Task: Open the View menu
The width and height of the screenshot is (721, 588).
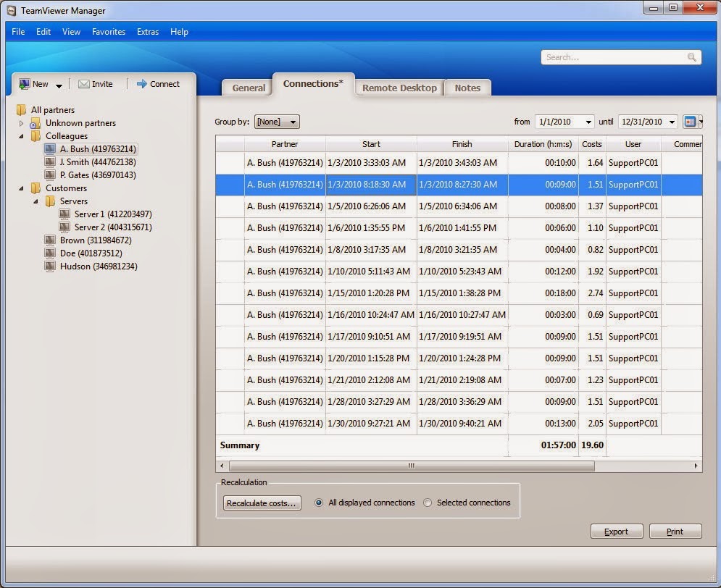Action: (71, 32)
